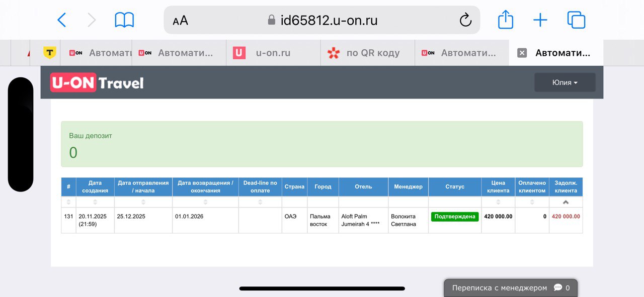The width and height of the screenshot is (644, 297).
Task: Go back using Safari's back arrow
Action: pos(61,20)
